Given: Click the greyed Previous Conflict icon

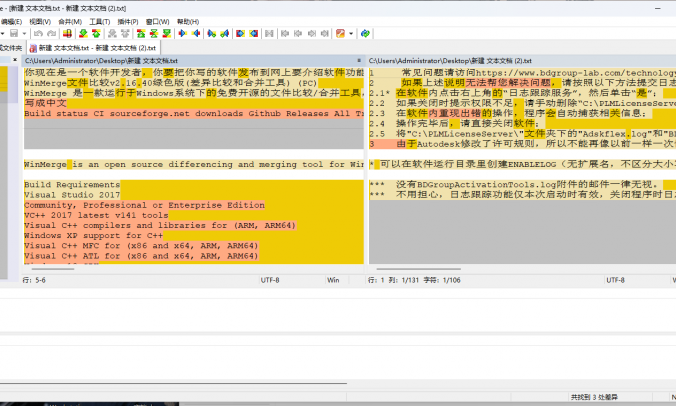Looking at the screenshot, I should [125, 33].
